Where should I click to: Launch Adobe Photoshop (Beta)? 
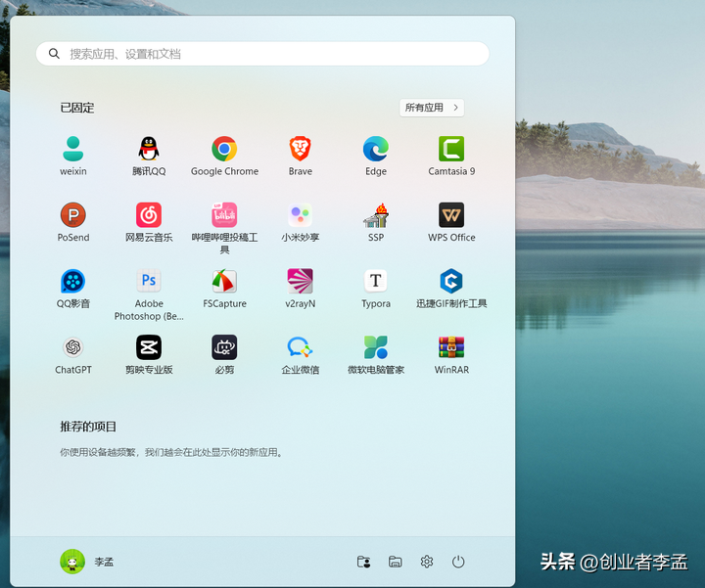pos(149,294)
